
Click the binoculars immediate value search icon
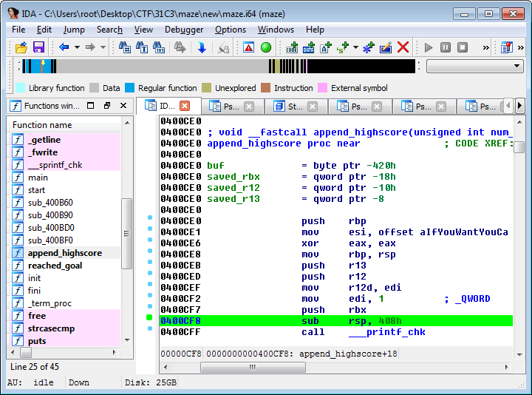tap(158, 47)
